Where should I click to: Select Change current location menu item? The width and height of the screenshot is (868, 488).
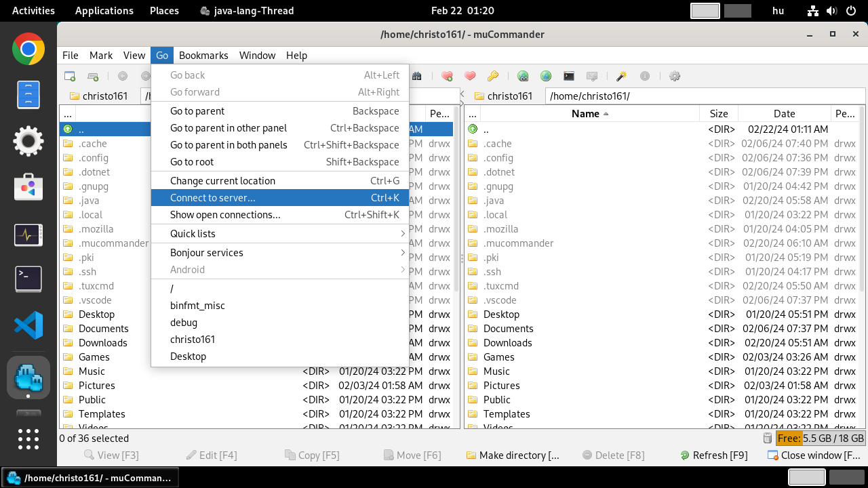[280, 181]
